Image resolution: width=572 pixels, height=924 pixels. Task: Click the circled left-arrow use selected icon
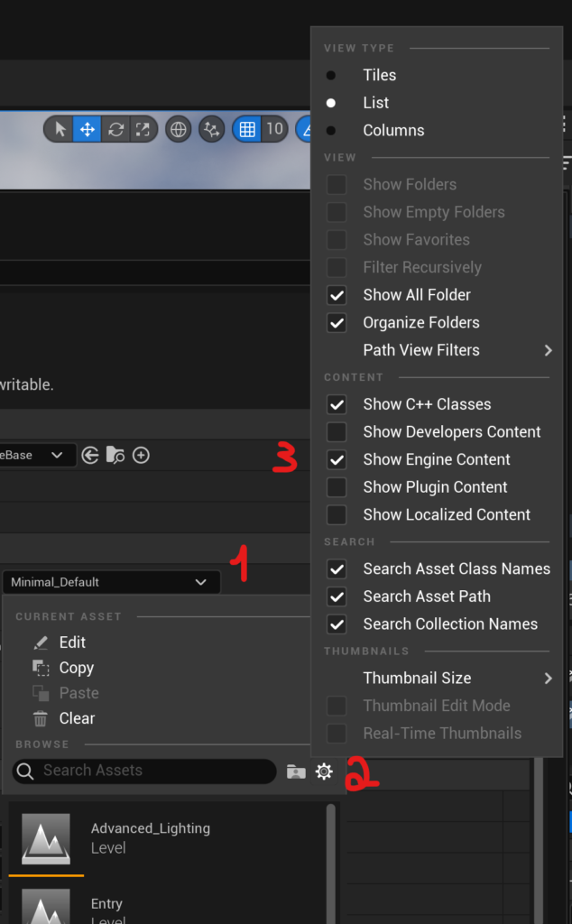click(90, 456)
